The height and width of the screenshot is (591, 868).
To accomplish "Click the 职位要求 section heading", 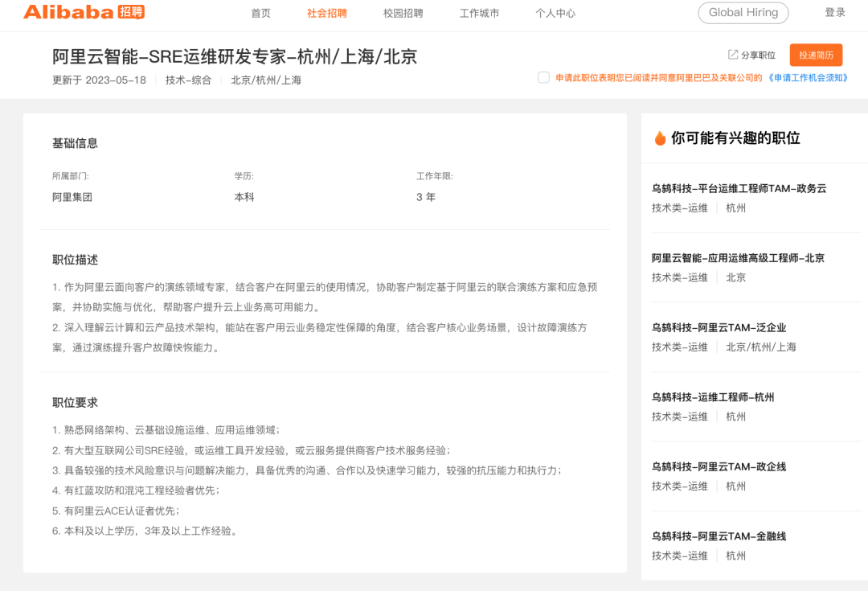I will (x=75, y=403).
